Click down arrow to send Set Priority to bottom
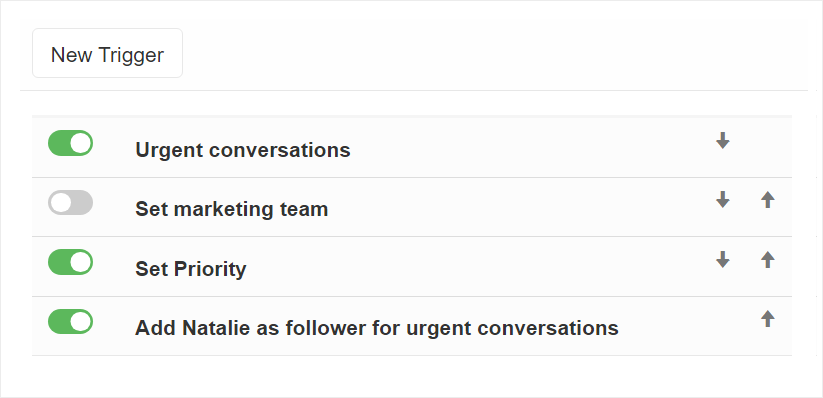The width and height of the screenshot is (823, 398). click(x=723, y=259)
